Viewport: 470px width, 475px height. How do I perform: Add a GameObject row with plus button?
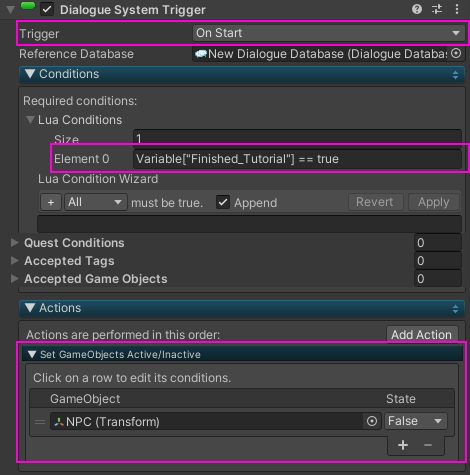(403, 445)
